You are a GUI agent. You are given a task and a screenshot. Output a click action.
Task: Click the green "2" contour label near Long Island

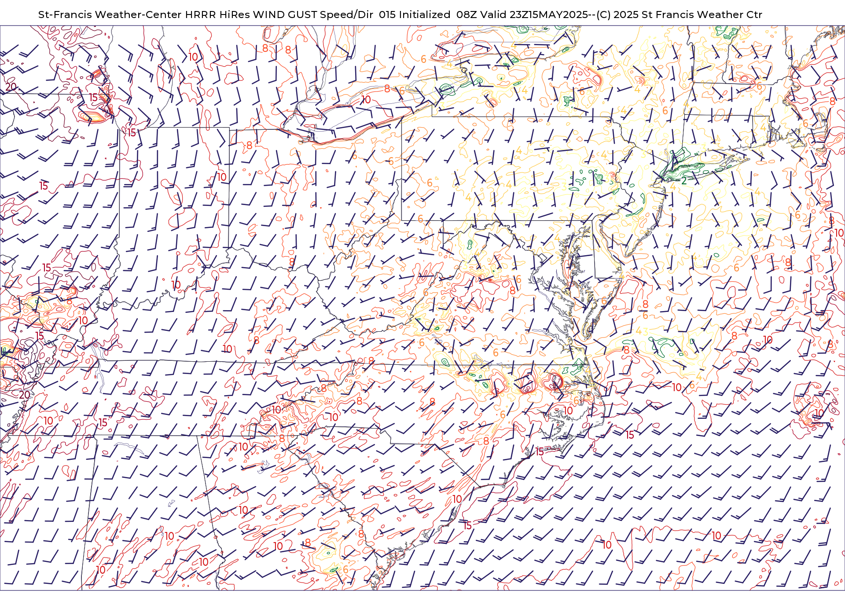[x=684, y=181]
